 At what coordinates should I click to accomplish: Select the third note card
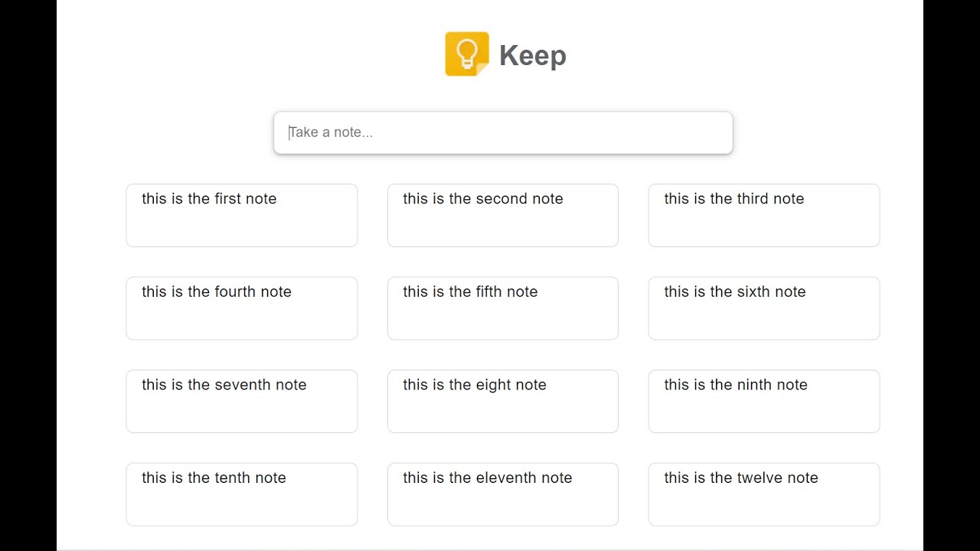click(763, 215)
